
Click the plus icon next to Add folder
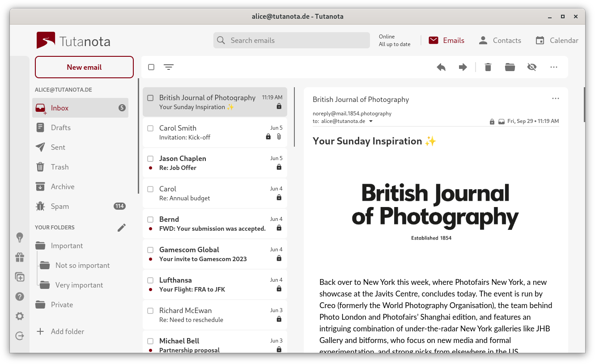[40, 331]
